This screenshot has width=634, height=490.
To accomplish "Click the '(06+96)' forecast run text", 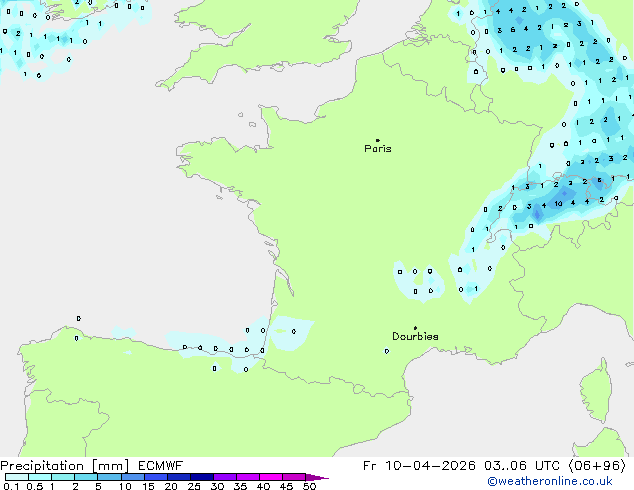I will click(597, 466).
